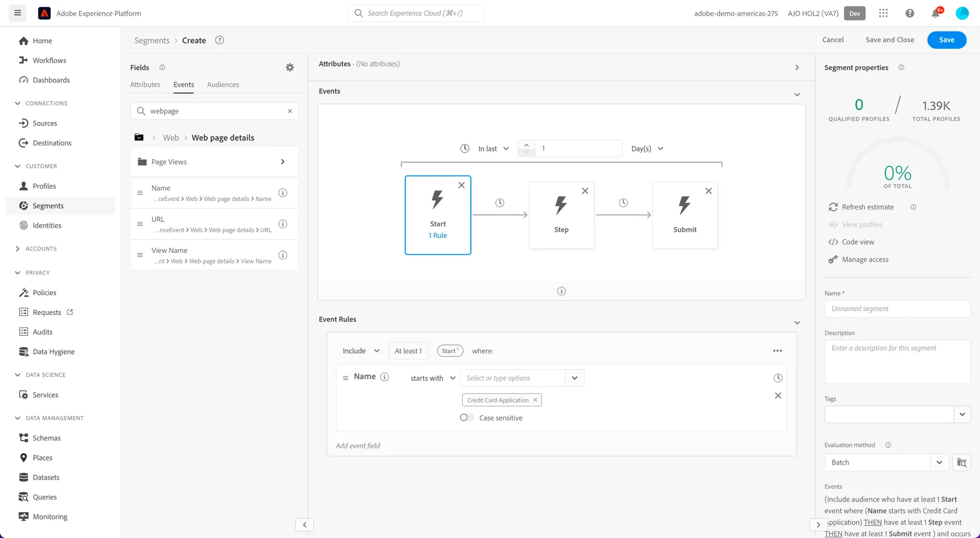
Task: Collapse the left fields panel arrow
Action: 305,525
